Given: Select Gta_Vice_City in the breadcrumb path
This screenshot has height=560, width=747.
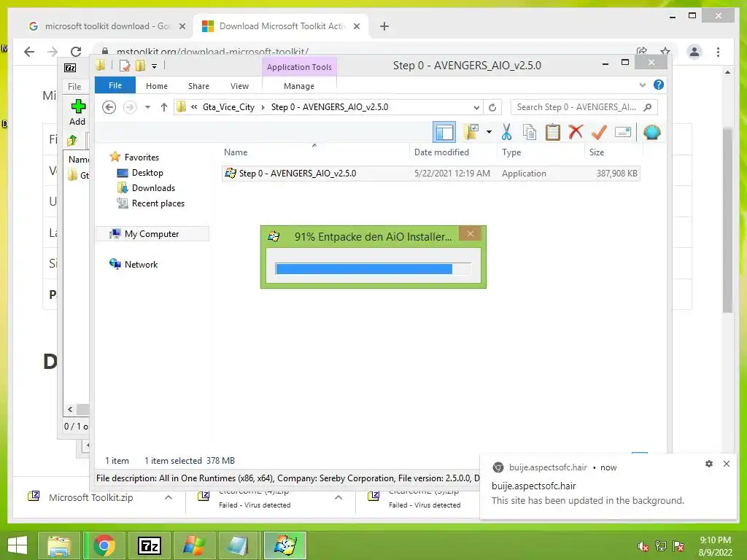Looking at the screenshot, I should [x=228, y=107].
